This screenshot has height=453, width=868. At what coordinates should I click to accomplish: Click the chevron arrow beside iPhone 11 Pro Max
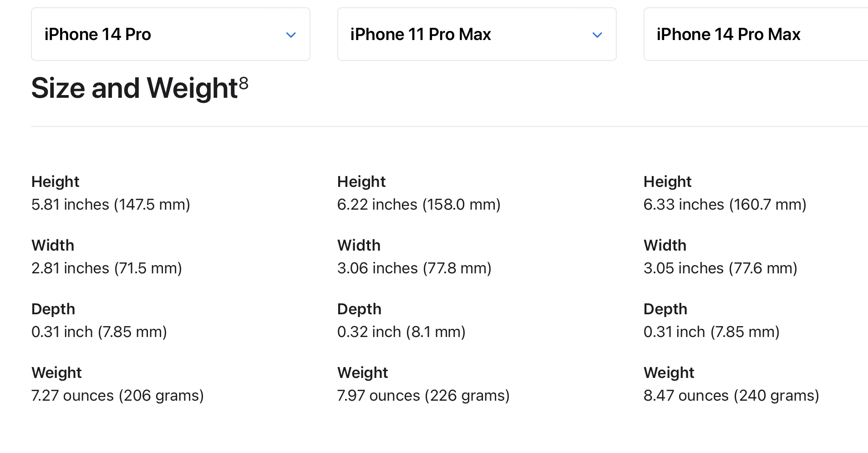point(597,35)
